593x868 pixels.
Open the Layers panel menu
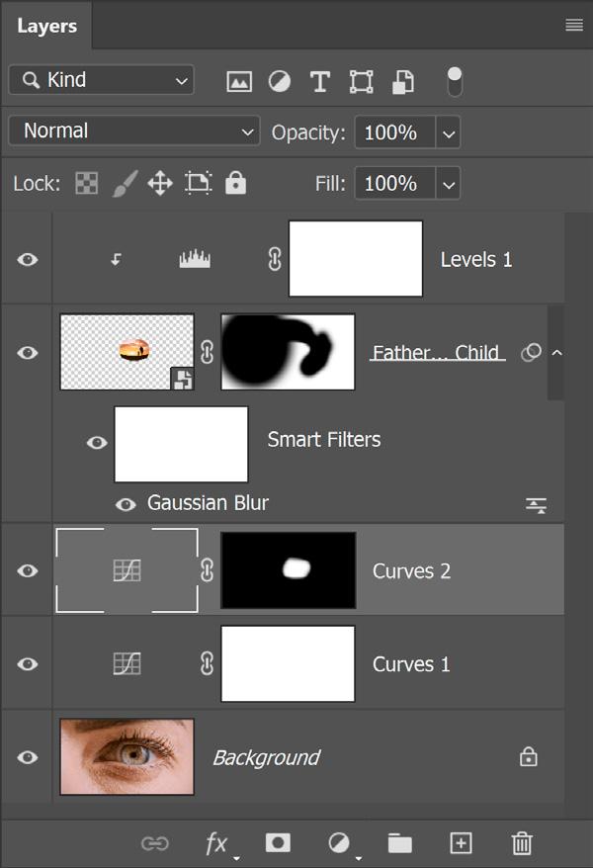click(574, 25)
